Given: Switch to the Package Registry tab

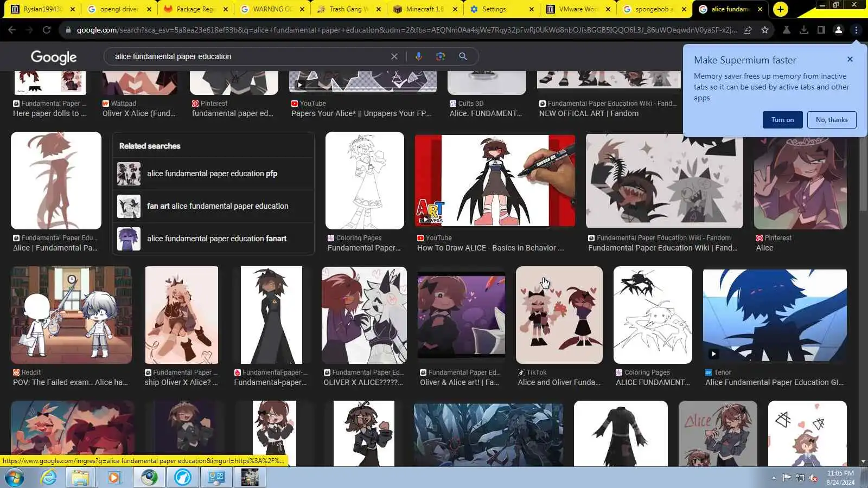Looking at the screenshot, I should point(195,9).
